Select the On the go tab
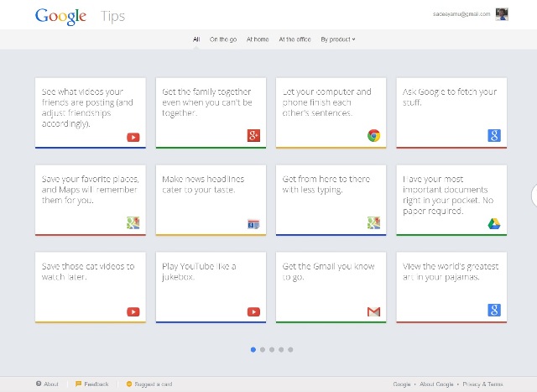The width and height of the screenshot is (537, 392). pos(222,39)
